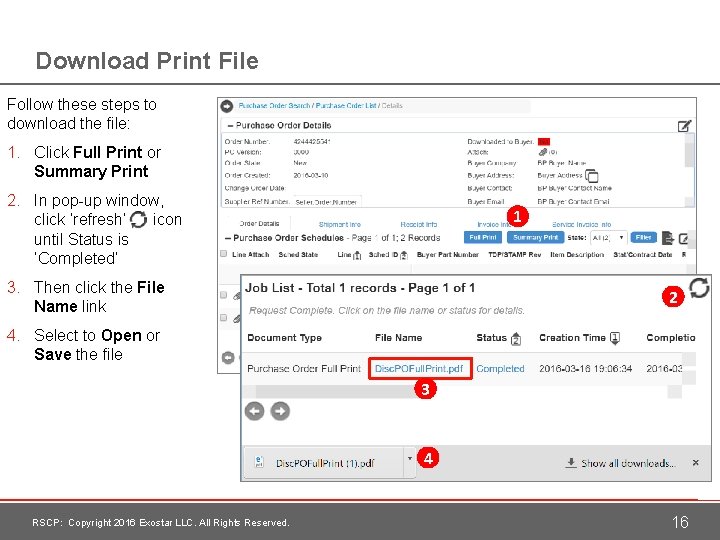The width and height of the screenshot is (720, 540).
Task: Click the Buyer Part Number column header
Action: point(447,254)
